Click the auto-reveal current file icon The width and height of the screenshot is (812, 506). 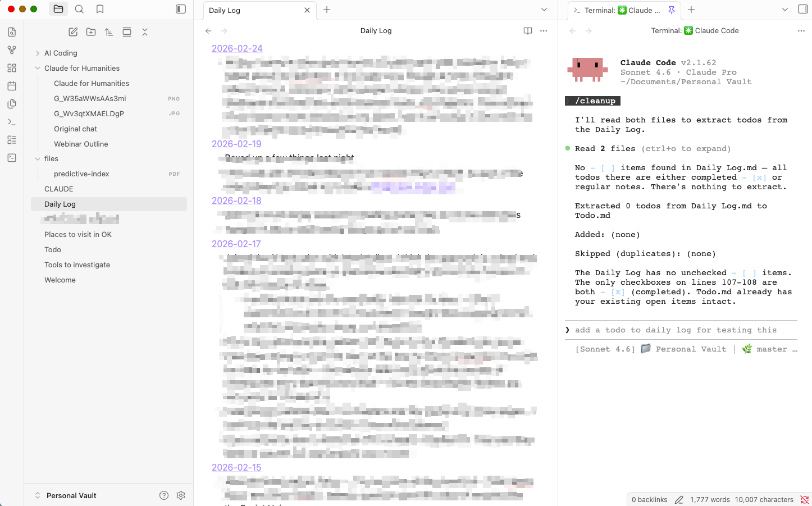click(x=127, y=32)
